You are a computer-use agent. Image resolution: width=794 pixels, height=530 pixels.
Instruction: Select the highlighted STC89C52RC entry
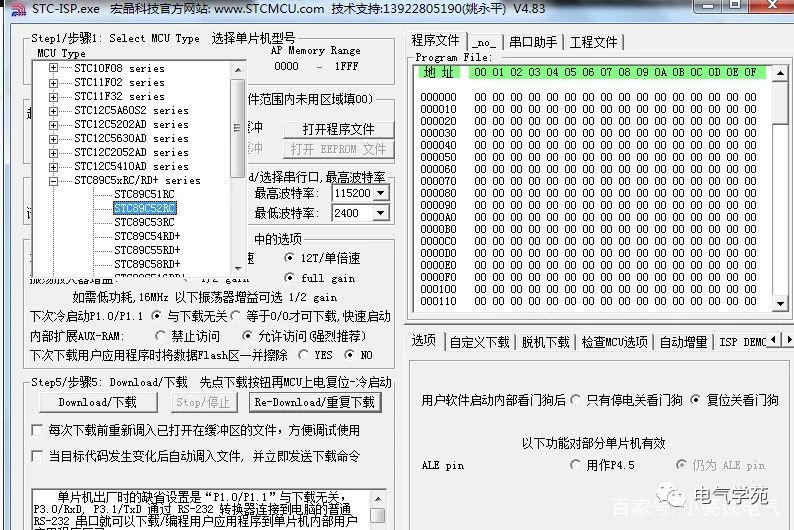click(x=145, y=208)
